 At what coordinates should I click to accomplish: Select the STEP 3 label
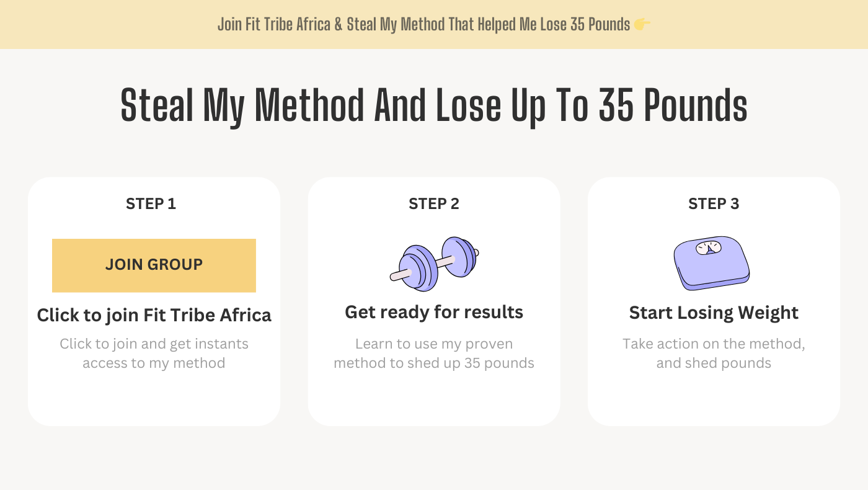tap(714, 204)
